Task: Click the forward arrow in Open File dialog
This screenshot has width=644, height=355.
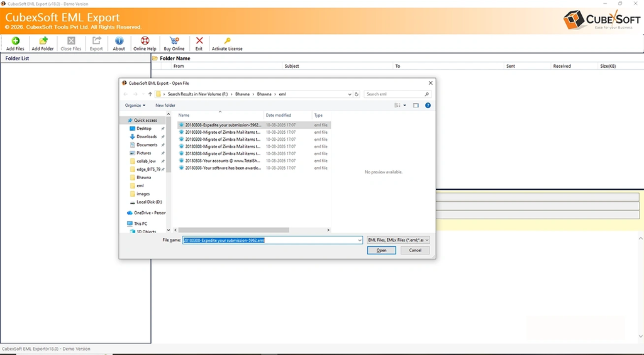Action: tap(135, 94)
